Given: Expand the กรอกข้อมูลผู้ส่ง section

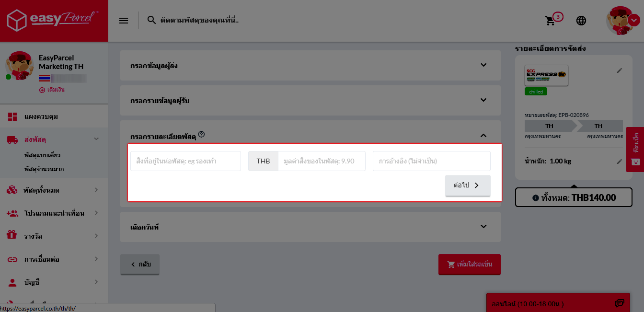Looking at the screenshot, I should click(310, 65).
